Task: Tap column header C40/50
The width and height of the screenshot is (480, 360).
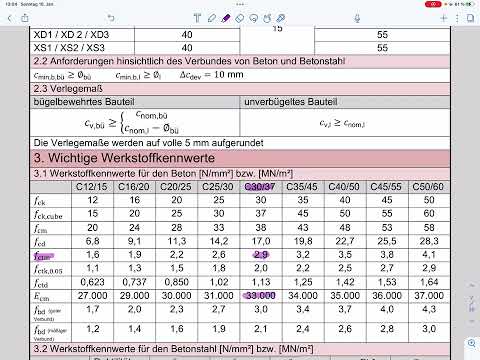Action: click(344, 187)
